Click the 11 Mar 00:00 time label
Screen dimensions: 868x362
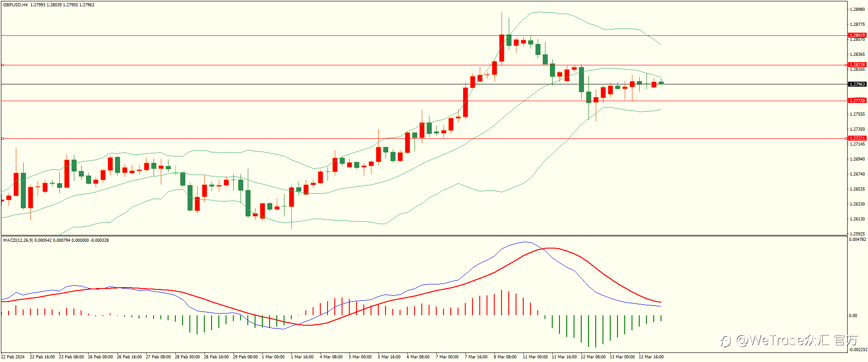coord(535,357)
